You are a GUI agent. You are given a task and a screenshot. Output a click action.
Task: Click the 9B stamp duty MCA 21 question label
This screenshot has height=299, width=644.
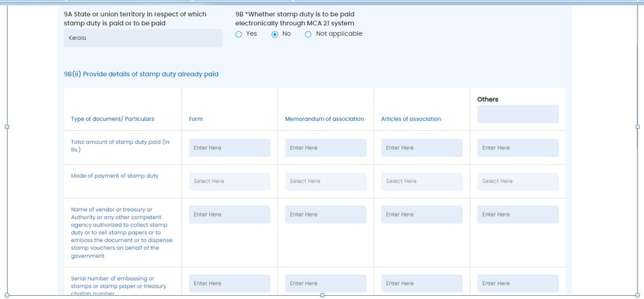click(x=295, y=19)
